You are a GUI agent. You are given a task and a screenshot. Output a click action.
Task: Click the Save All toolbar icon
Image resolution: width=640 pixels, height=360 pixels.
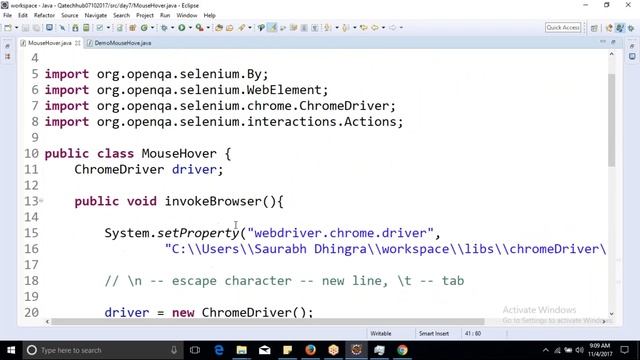coord(37,28)
